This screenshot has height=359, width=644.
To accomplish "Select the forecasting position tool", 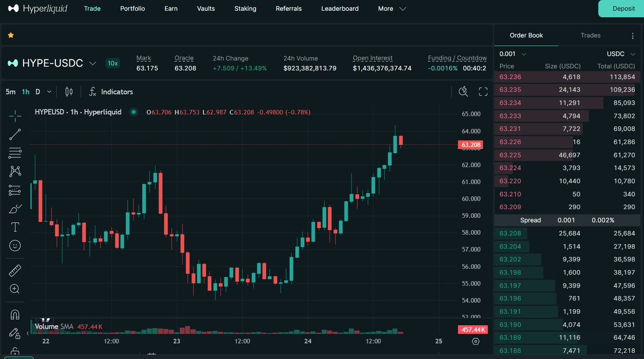I will click(15, 190).
